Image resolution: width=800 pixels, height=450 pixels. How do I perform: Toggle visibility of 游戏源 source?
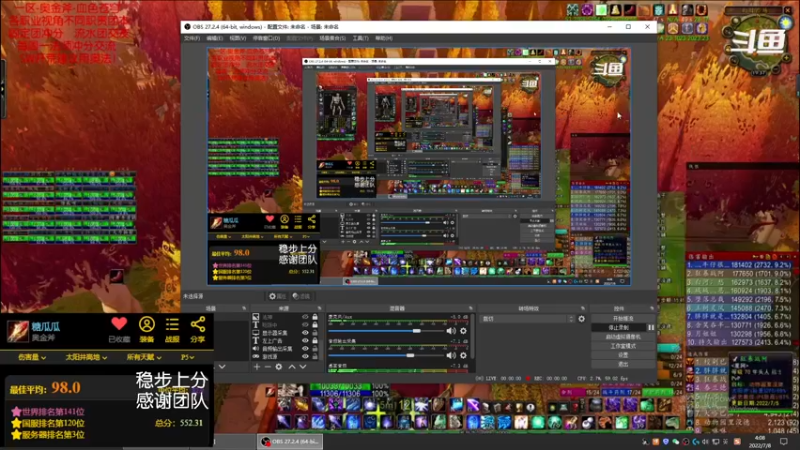click(x=305, y=356)
